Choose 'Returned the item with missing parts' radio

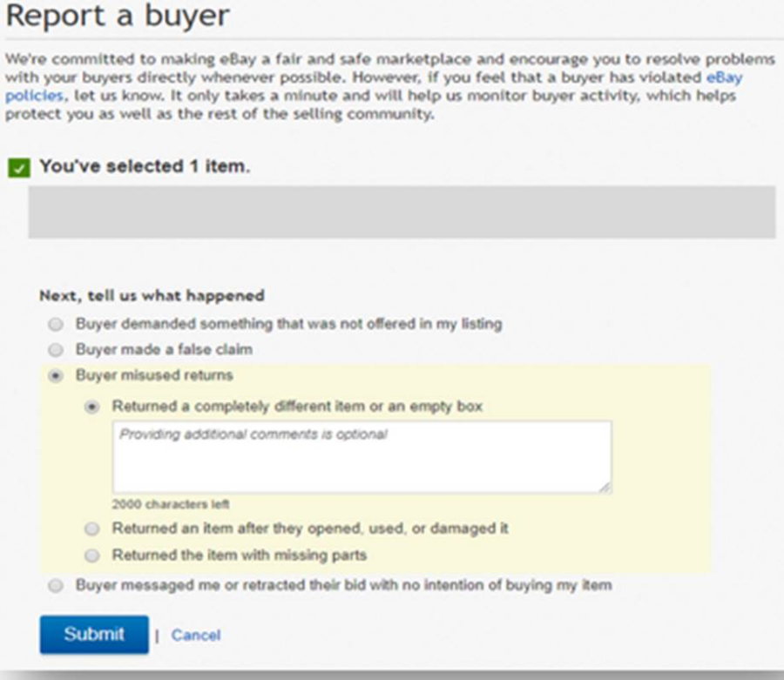pos(92,555)
